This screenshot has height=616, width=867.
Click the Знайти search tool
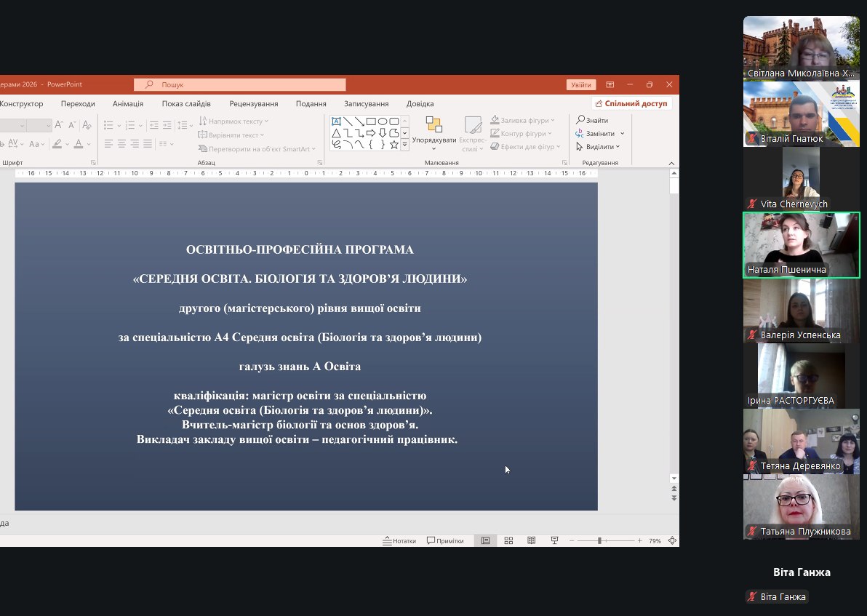[593, 120]
